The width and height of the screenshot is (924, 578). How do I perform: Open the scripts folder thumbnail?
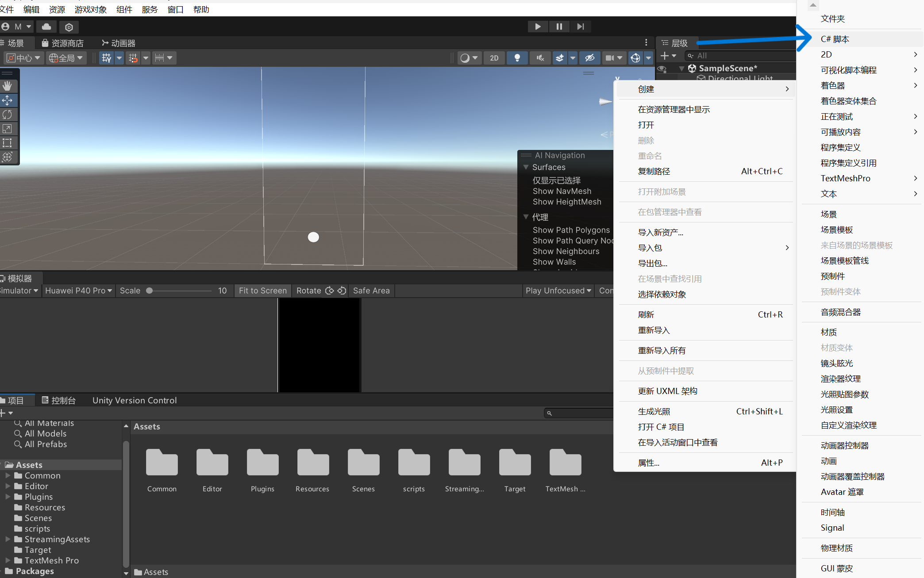click(x=414, y=463)
